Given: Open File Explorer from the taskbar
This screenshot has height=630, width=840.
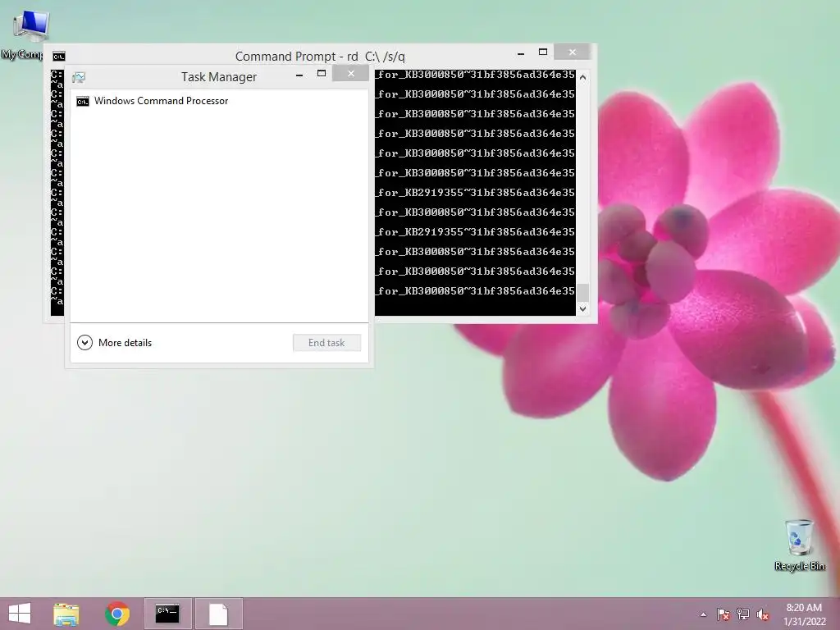Looking at the screenshot, I should click(66, 614).
